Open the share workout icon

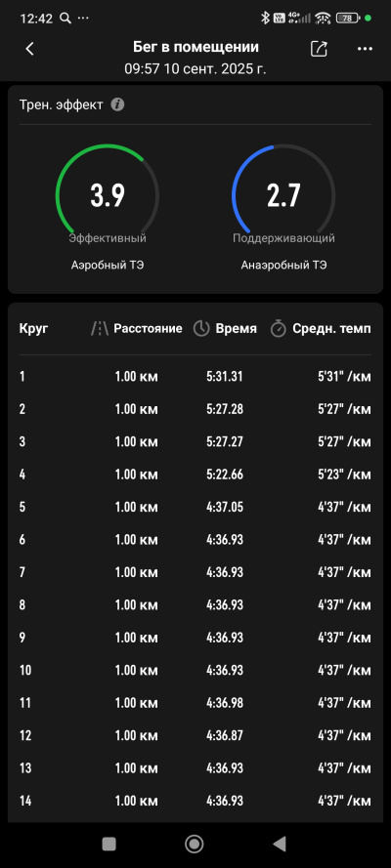(x=319, y=49)
